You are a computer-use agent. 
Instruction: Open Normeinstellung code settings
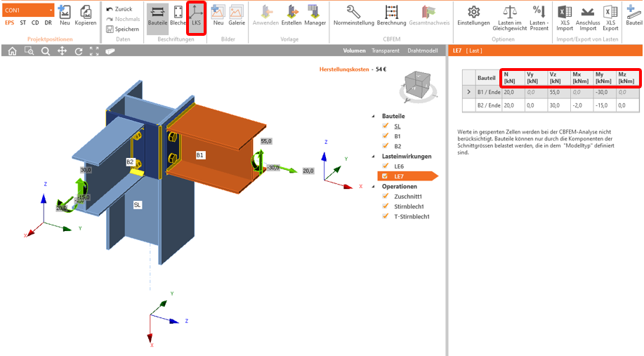tap(354, 15)
